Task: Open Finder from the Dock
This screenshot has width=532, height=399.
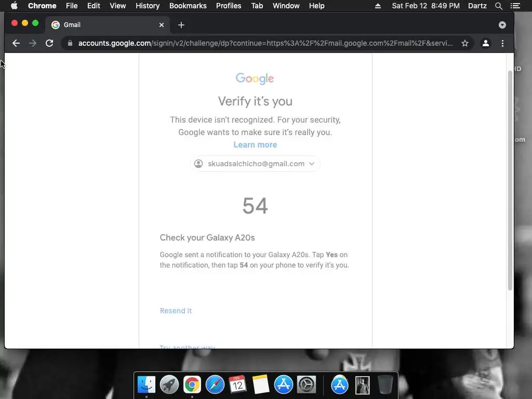Action: 147,385
